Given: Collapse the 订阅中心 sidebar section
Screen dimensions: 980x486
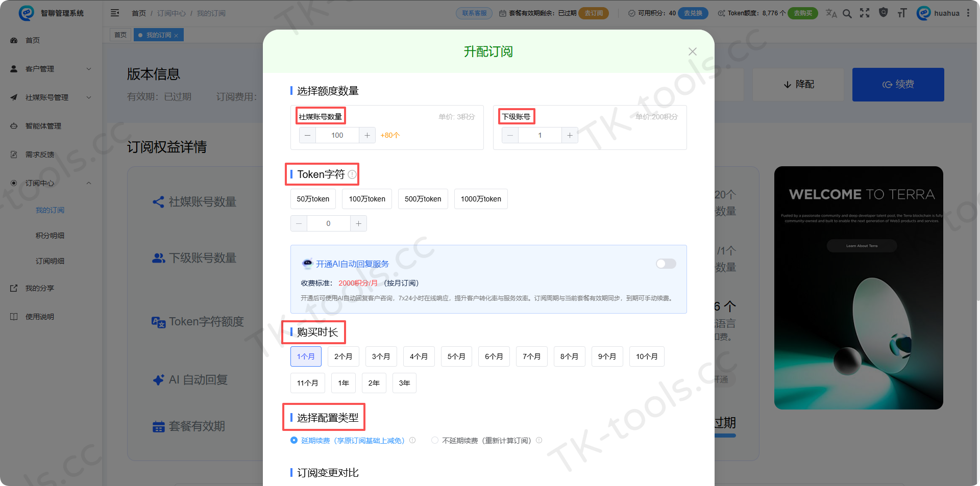Looking at the screenshot, I should [x=51, y=183].
